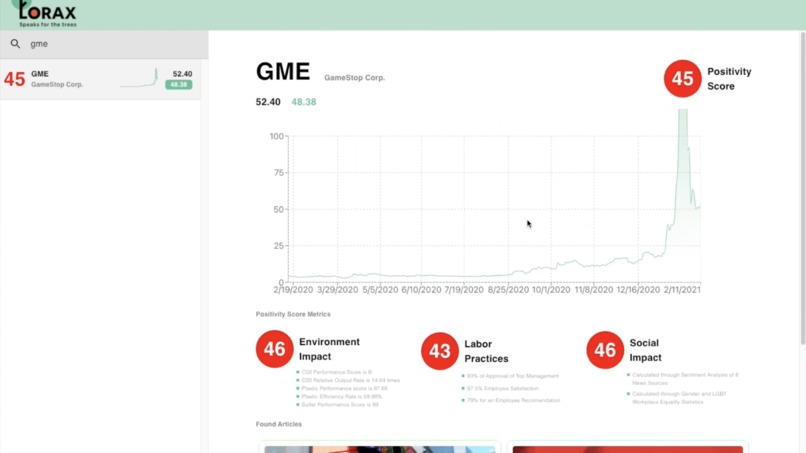The image size is (806, 453).
Task: Click the 25 y-axis label
Action: [279, 246]
